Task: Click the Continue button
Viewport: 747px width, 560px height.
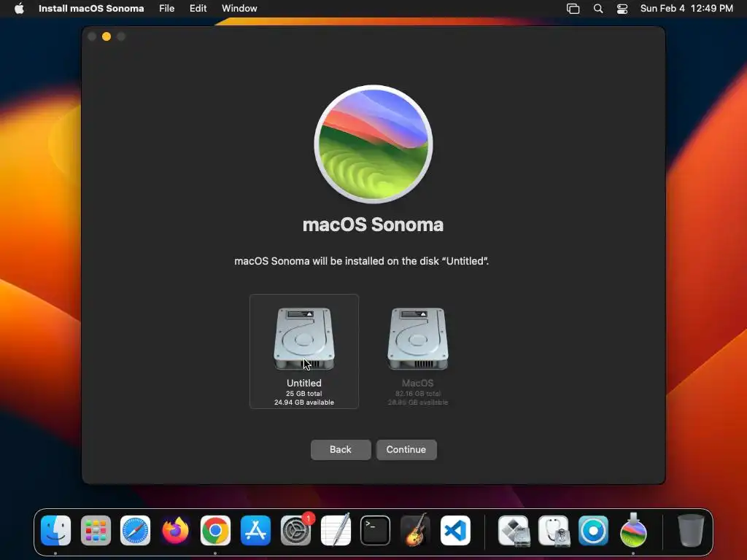Action: tap(406, 449)
